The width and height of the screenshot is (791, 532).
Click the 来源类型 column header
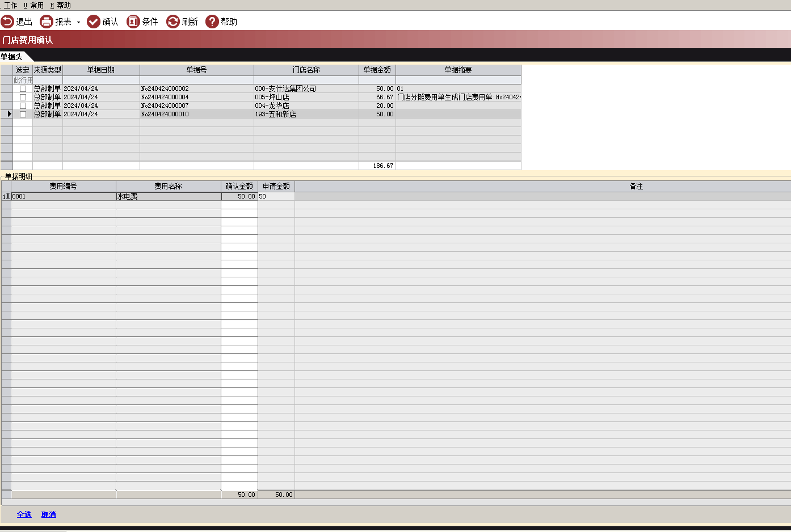[48, 70]
